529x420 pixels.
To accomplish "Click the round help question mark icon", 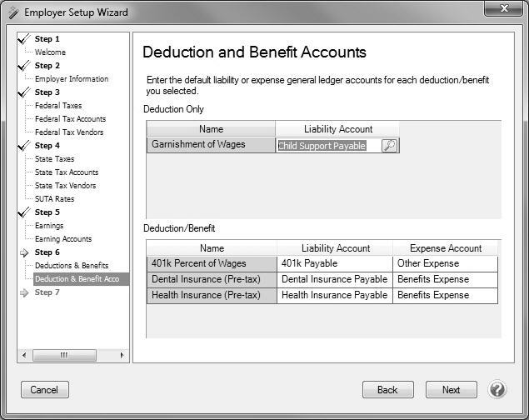I will pos(497,389).
